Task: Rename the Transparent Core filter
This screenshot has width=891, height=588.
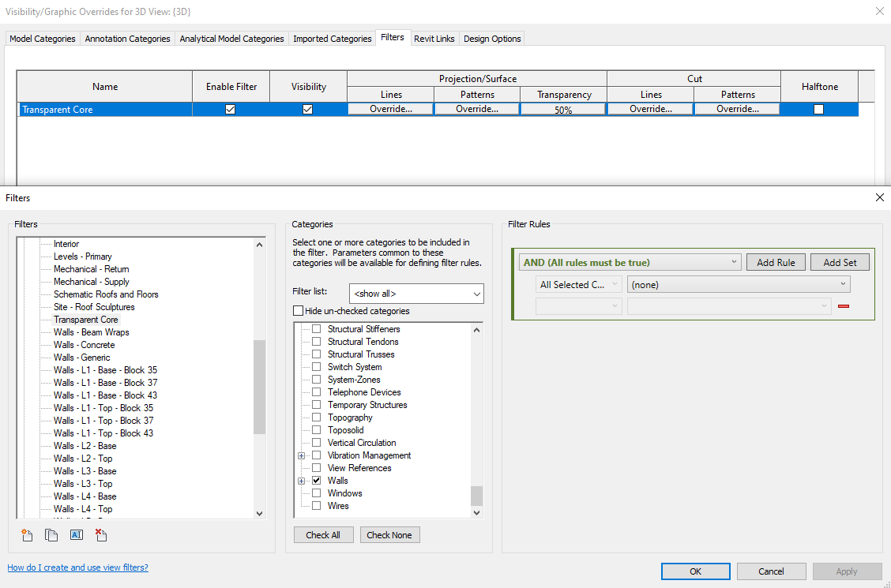Action: [76, 534]
